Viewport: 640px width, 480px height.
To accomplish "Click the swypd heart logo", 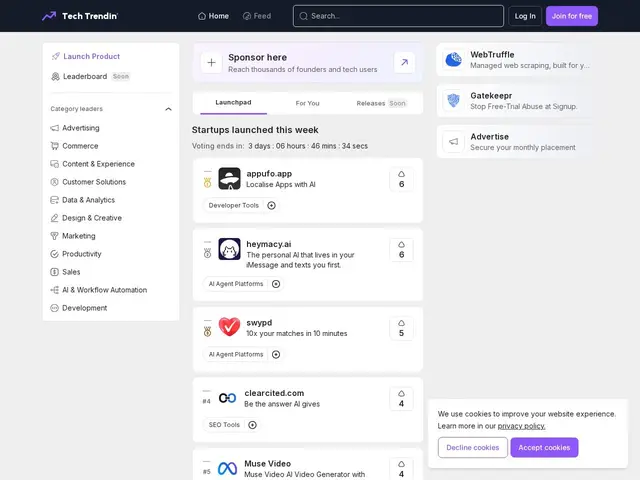I will coord(229,327).
